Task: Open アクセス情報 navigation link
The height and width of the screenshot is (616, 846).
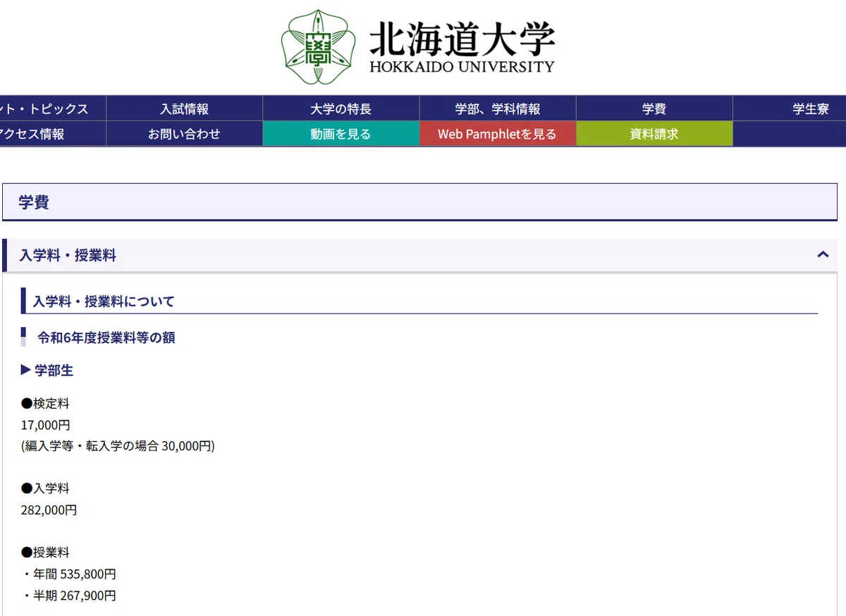Action: [53, 133]
